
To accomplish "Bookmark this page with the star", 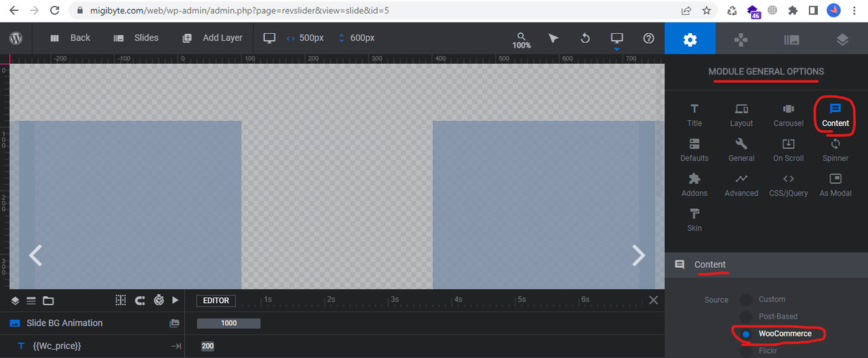I will 706,11.
